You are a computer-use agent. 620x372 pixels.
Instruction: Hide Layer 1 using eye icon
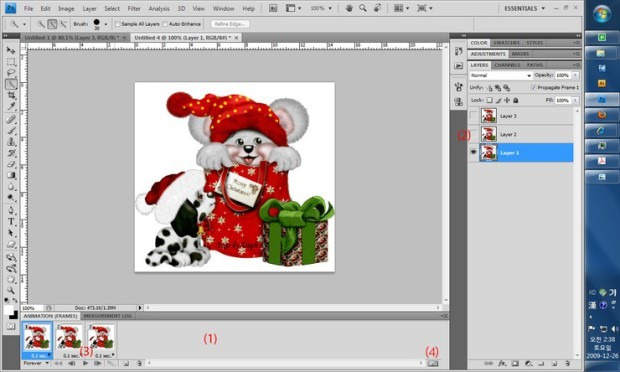pos(473,153)
